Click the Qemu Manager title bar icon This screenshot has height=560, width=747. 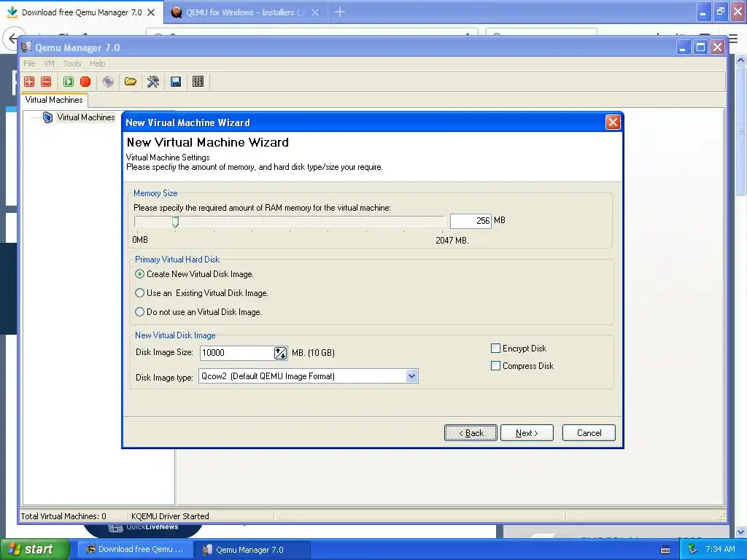pos(26,47)
